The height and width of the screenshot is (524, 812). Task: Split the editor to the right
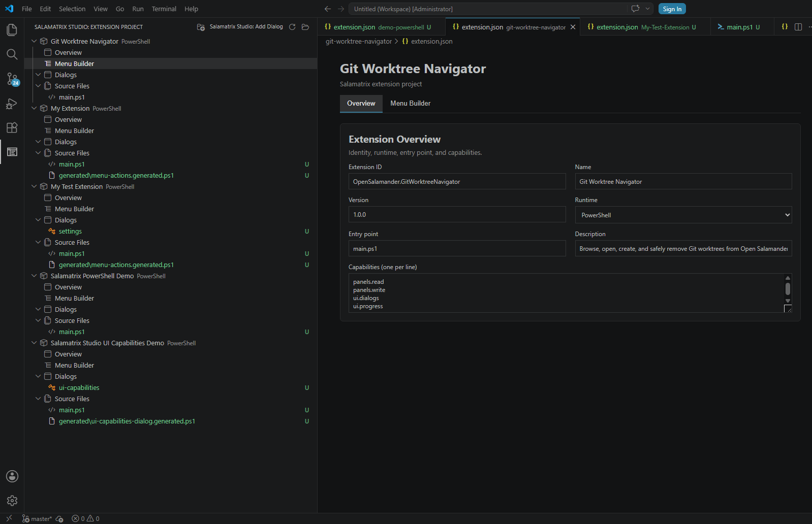point(798,27)
